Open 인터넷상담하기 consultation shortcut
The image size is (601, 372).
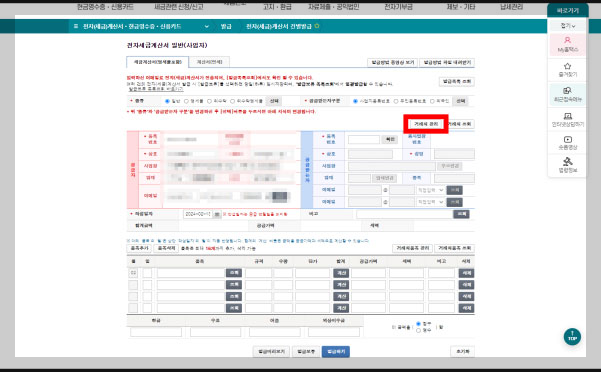(568, 120)
